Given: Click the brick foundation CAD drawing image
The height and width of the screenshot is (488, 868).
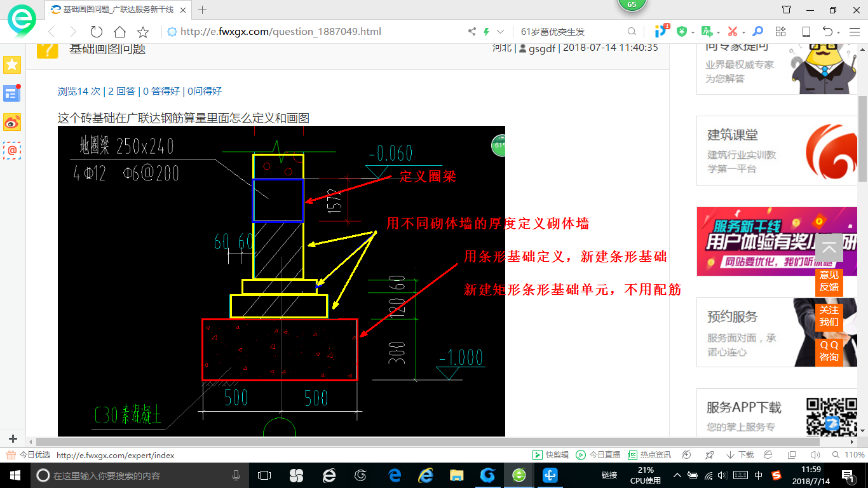Looking at the screenshot, I should coord(281,281).
